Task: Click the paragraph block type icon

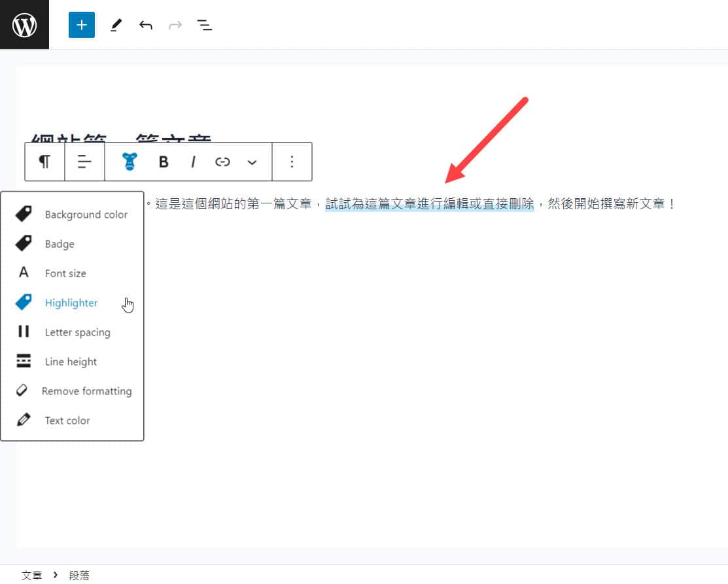Action: [44, 162]
